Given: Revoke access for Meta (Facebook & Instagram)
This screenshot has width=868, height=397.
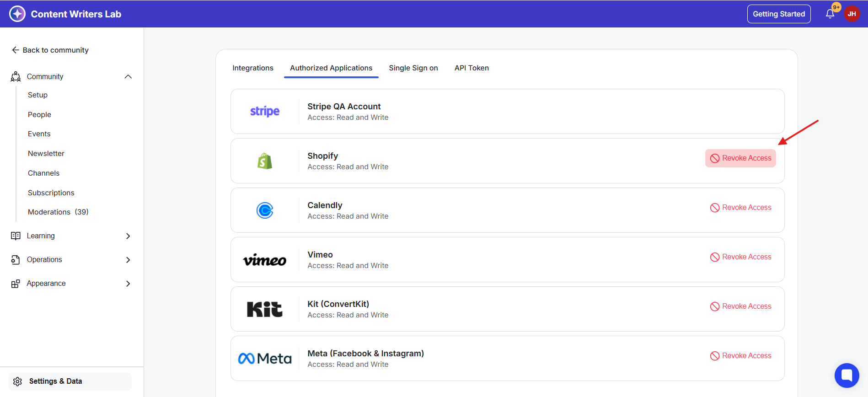Looking at the screenshot, I should tap(740, 356).
